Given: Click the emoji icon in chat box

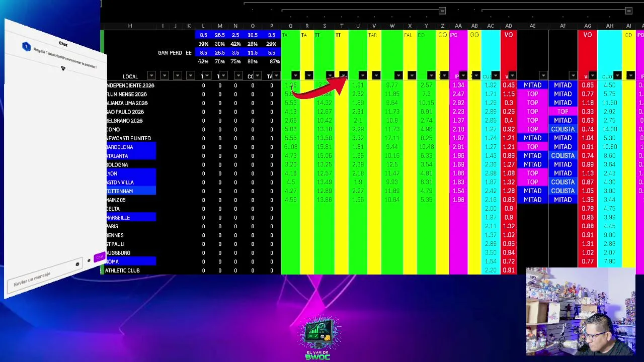Looking at the screenshot, I should tap(77, 264).
